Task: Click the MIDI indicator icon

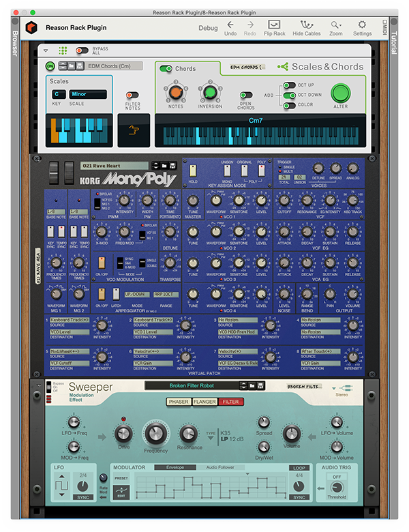Action: pyautogui.click(x=384, y=27)
